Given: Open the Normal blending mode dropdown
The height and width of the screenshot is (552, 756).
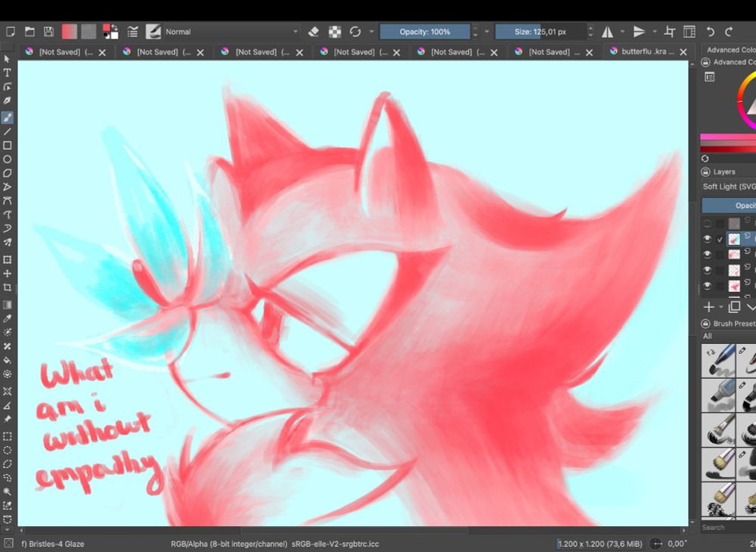Looking at the screenshot, I should coord(232,32).
